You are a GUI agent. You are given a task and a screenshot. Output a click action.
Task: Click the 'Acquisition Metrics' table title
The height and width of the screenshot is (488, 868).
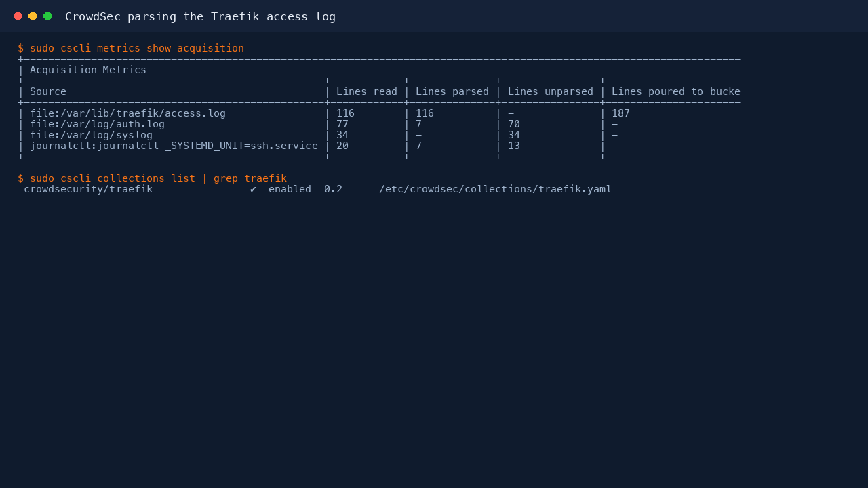coord(88,70)
